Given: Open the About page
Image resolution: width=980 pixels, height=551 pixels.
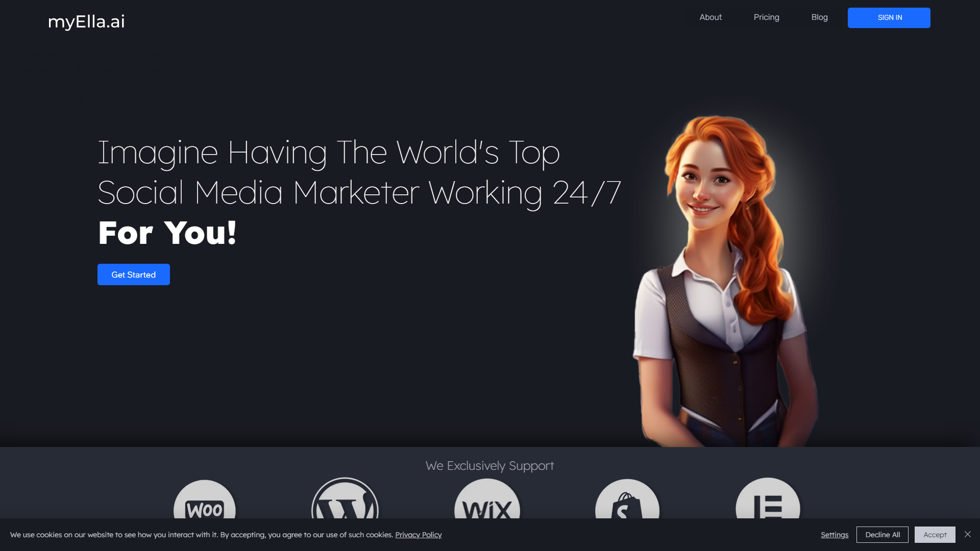Looking at the screenshot, I should point(710,17).
